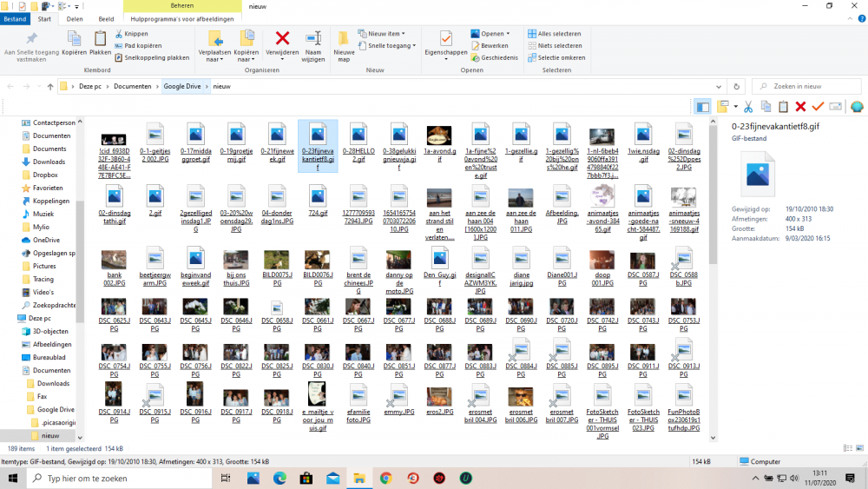
Task: Open Windows Start button
Action: click(x=13, y=478)
